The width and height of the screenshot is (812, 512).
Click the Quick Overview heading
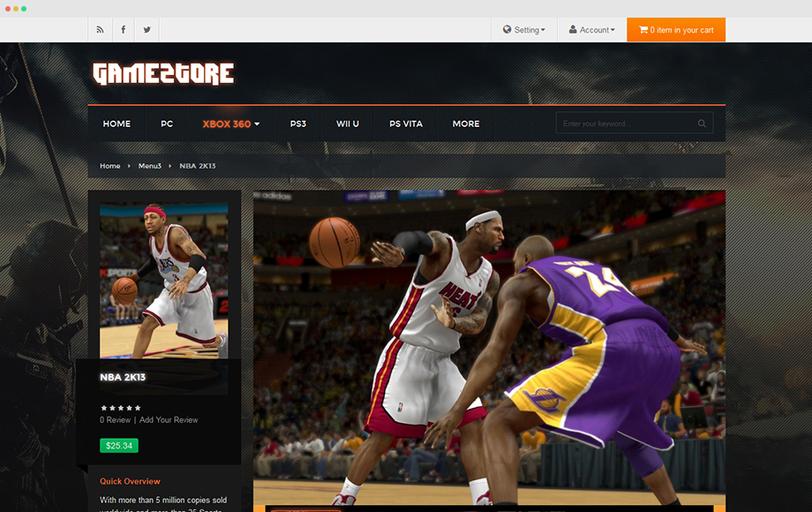pos(130,481)
